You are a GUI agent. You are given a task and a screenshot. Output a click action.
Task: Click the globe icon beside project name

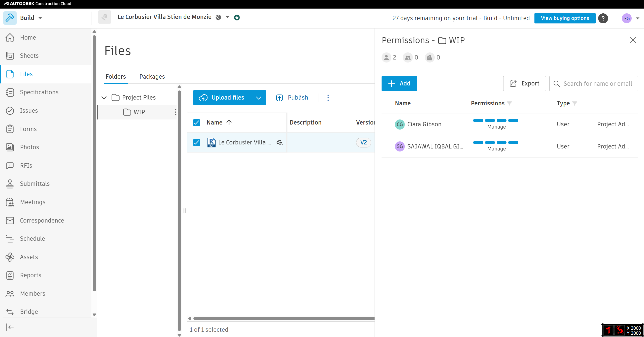pos(218,17)
